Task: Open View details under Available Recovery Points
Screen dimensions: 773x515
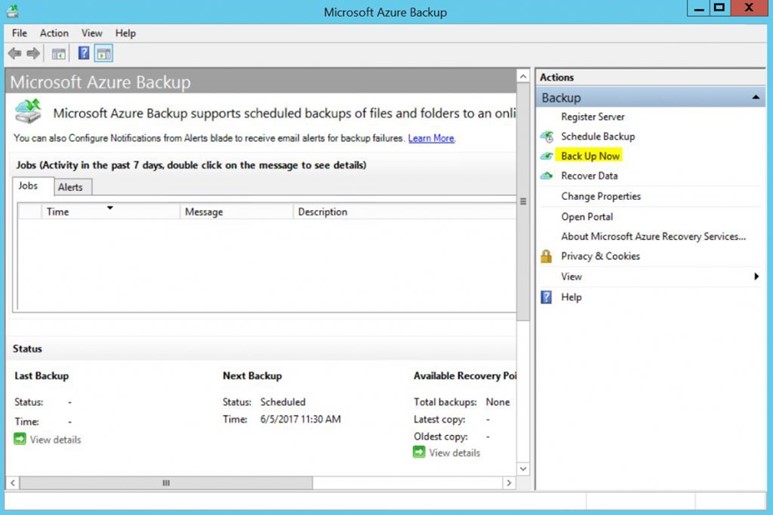Action: (x=455, y=453)
